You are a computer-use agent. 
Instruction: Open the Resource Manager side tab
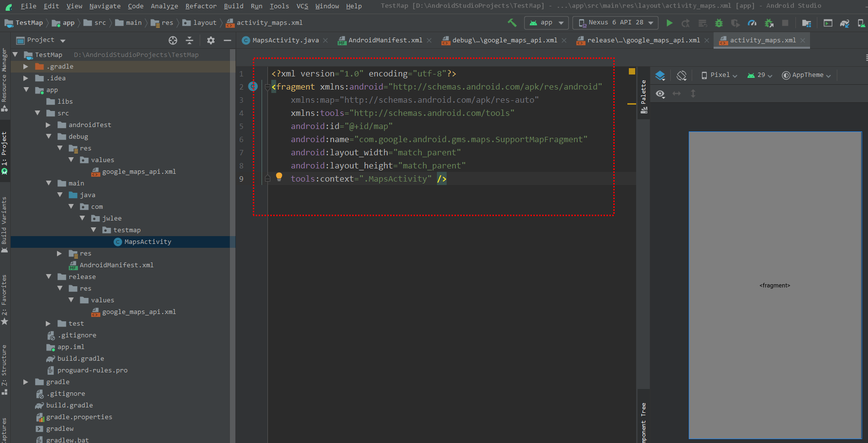coord(4,79)
